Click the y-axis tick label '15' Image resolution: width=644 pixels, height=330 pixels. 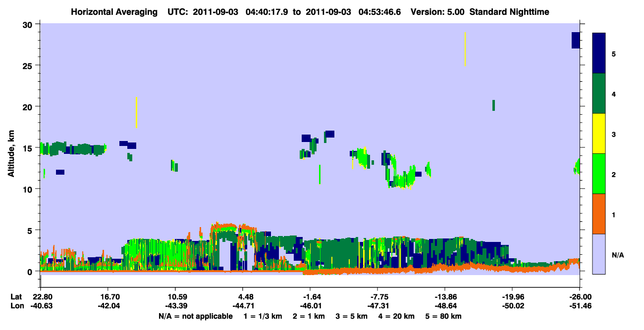coord(29,148)
